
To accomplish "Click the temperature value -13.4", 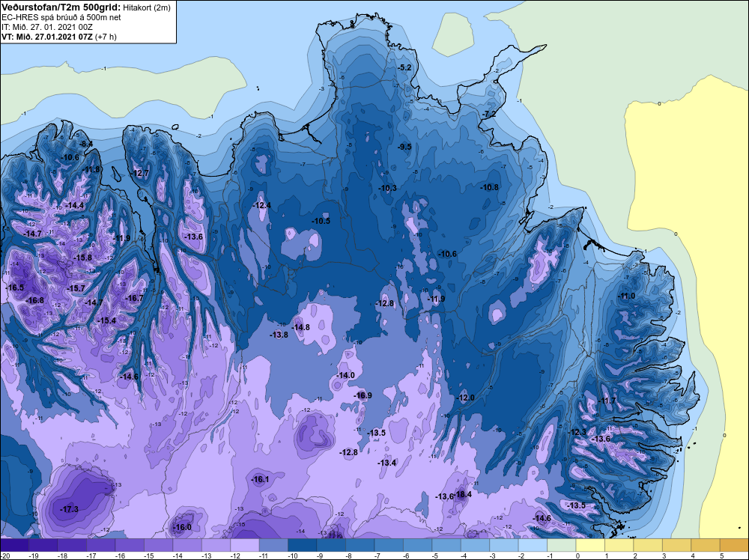I will (386, 463).
